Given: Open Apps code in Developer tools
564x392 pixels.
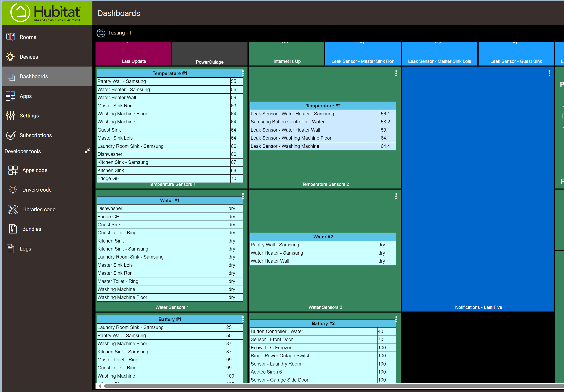Looking at the screenshot, I should (x=13, y=170).
